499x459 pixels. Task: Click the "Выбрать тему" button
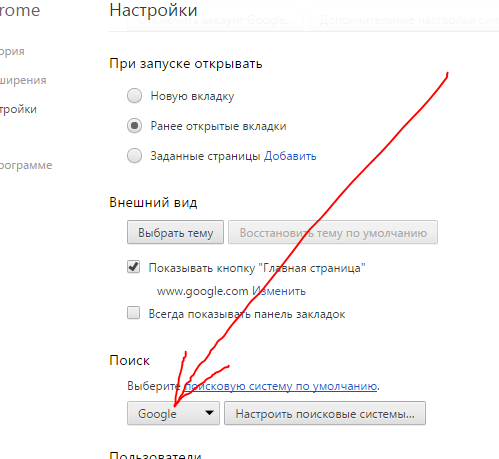click(x=175, y=232)
